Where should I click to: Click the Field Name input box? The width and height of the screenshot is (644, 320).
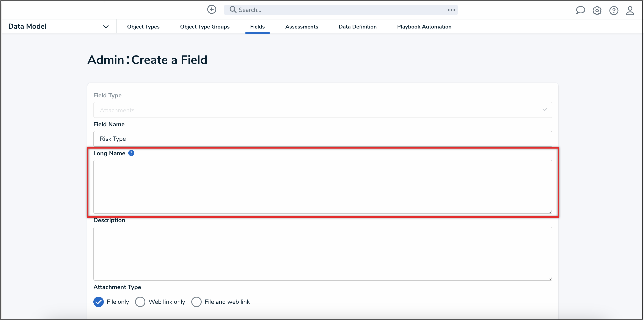322,139
